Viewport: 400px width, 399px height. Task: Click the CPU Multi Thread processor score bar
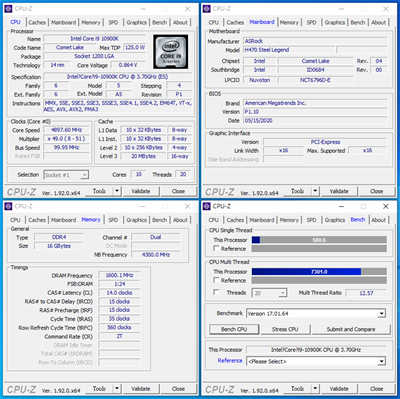click(319, 272)
